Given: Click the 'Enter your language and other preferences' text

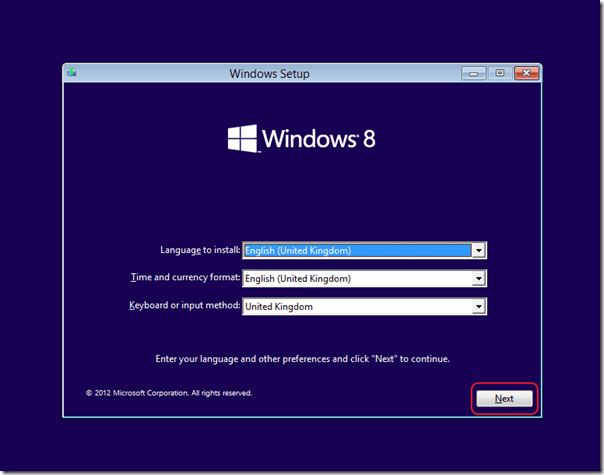Looking at the screenshot, I should pyautogui.click(x=302, y=359).
